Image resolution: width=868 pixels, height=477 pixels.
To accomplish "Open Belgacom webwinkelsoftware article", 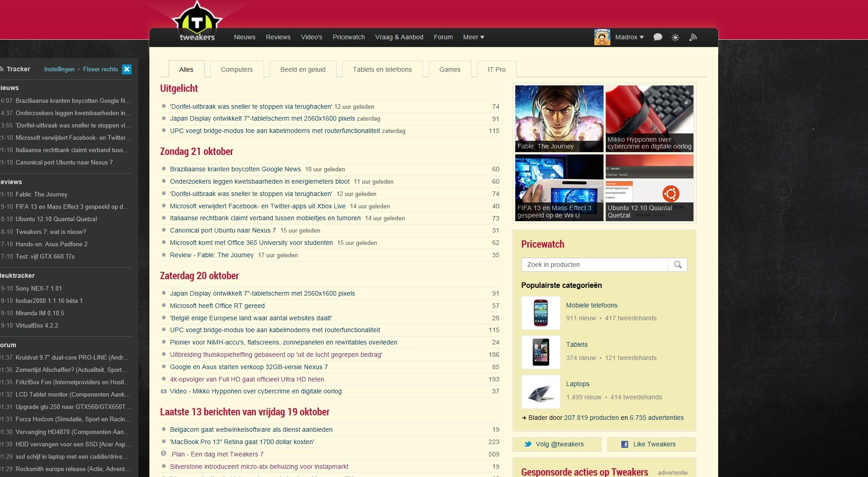I will 251,429.
